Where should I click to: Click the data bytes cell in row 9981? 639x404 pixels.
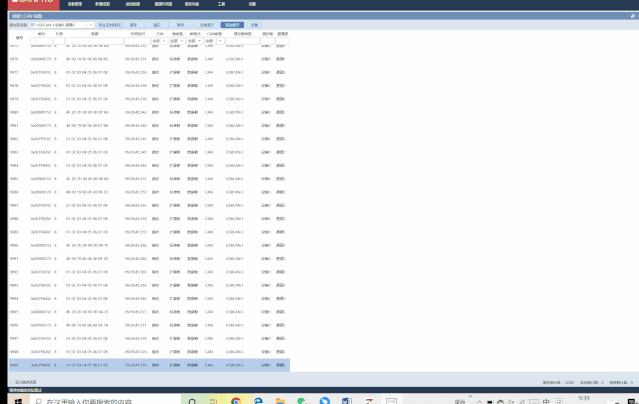87,125
